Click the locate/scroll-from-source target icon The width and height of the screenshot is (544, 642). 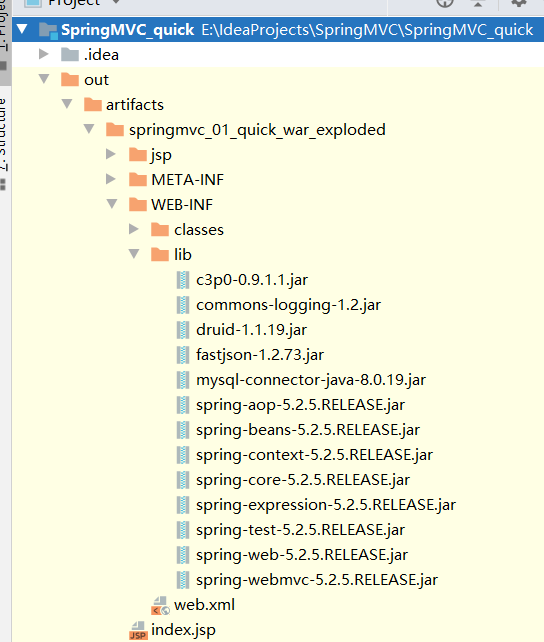445,2
